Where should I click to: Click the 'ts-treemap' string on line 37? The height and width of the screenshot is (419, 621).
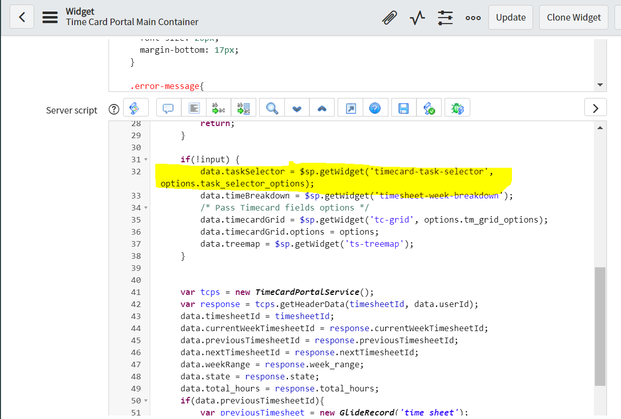click(x=374, y=244)
